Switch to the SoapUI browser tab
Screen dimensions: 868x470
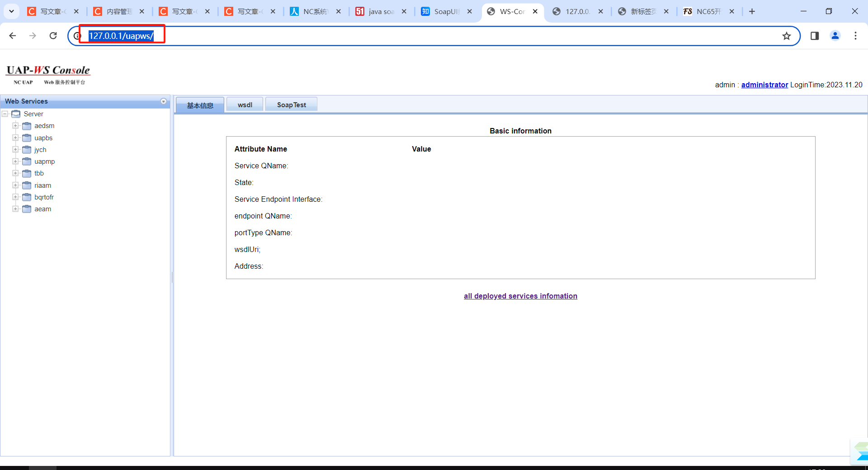click(x=447, y=11)
